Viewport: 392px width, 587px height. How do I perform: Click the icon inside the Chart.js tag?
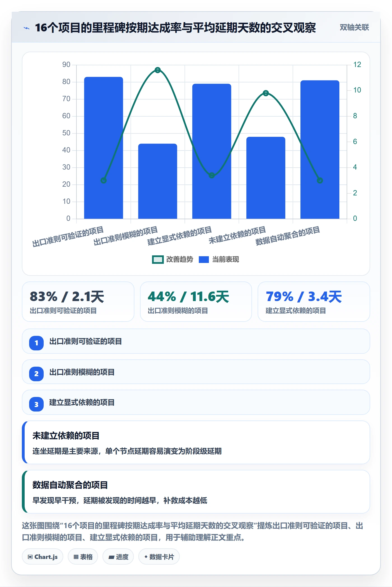[x=30, y=557]
